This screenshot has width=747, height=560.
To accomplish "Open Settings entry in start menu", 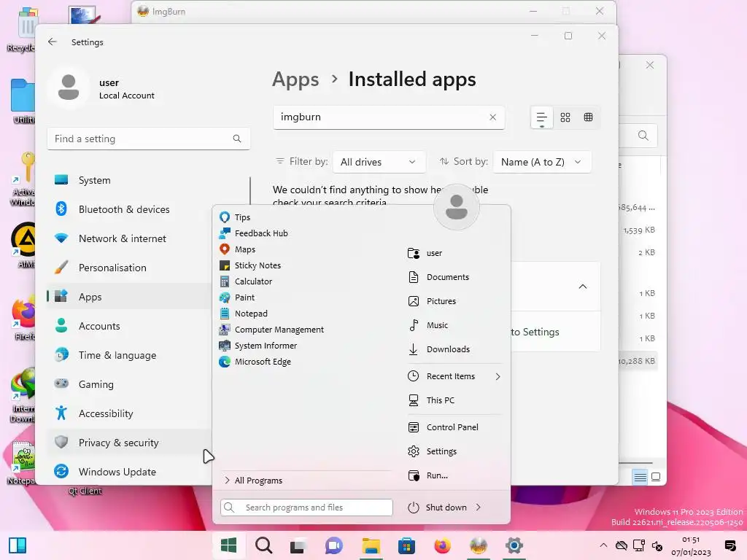I will coord(432,451).
